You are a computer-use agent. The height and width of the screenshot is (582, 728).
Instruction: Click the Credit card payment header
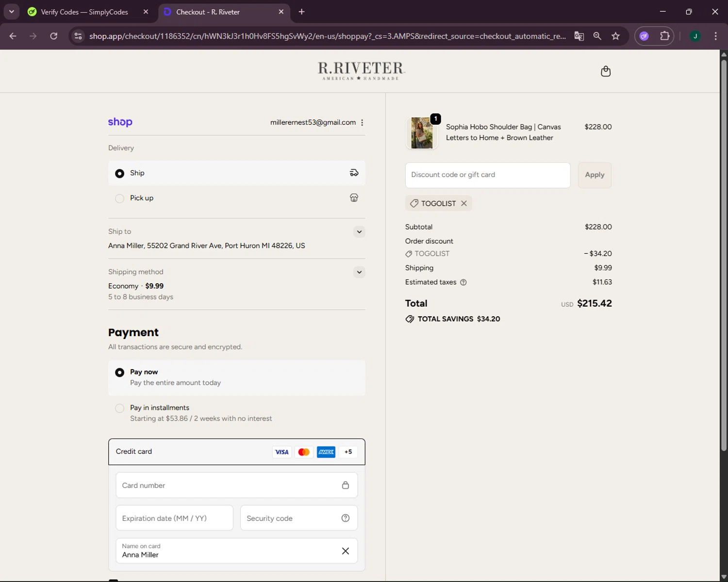point(236,452)
